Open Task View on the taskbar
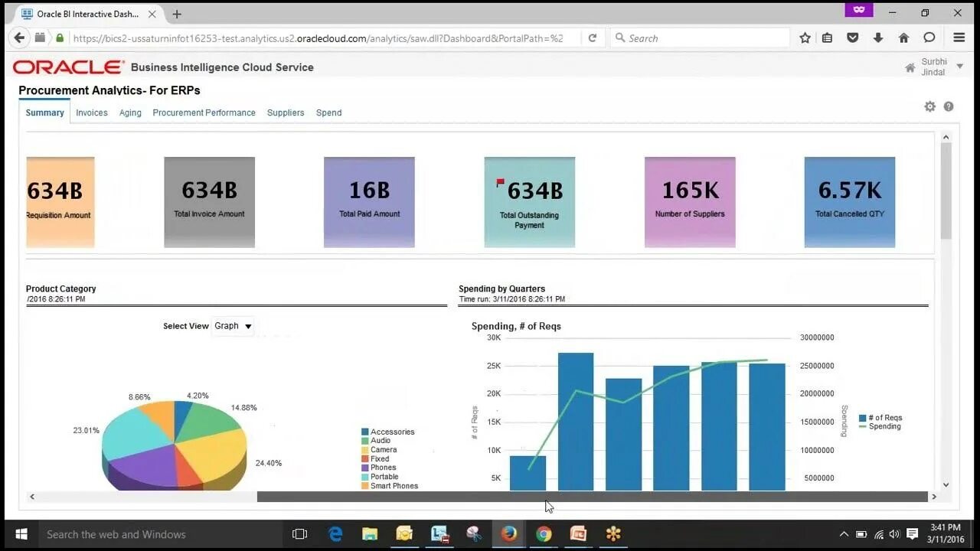This screenshot has height=551, width=980. point(299,534)
